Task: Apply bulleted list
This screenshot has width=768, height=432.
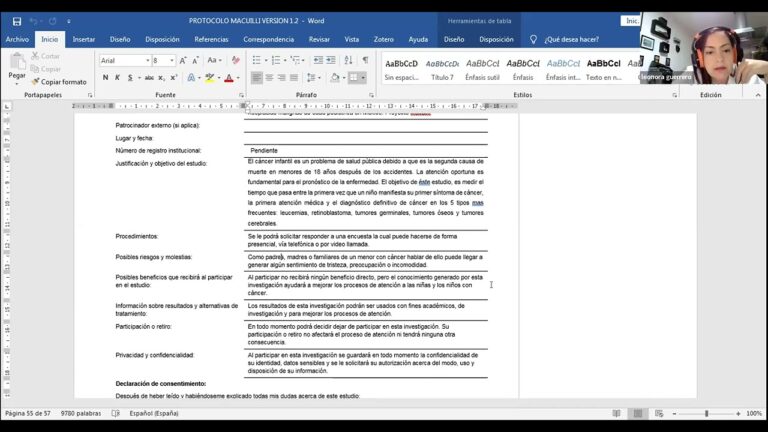Action: coord(257,60)
